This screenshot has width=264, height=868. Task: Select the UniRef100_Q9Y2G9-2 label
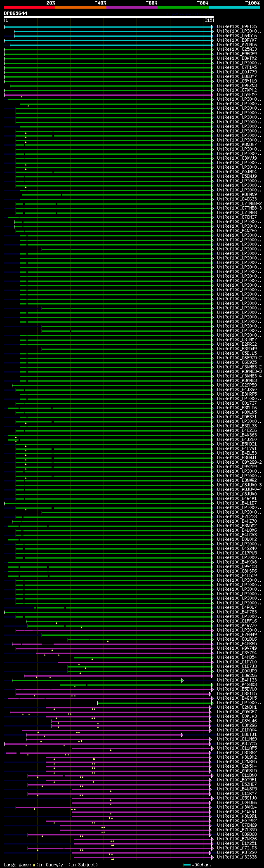click(239, 462)
